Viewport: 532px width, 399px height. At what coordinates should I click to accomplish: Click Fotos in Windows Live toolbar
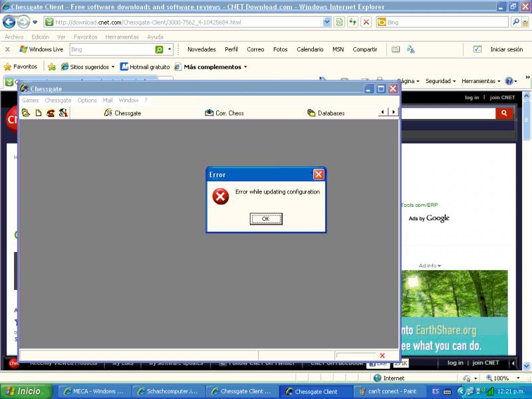tap(280, 49)
